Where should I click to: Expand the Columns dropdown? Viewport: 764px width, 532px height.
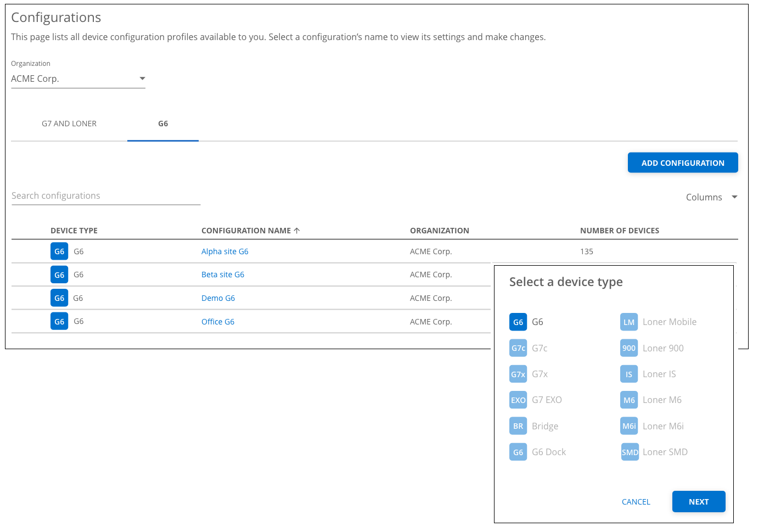(711, 197)
